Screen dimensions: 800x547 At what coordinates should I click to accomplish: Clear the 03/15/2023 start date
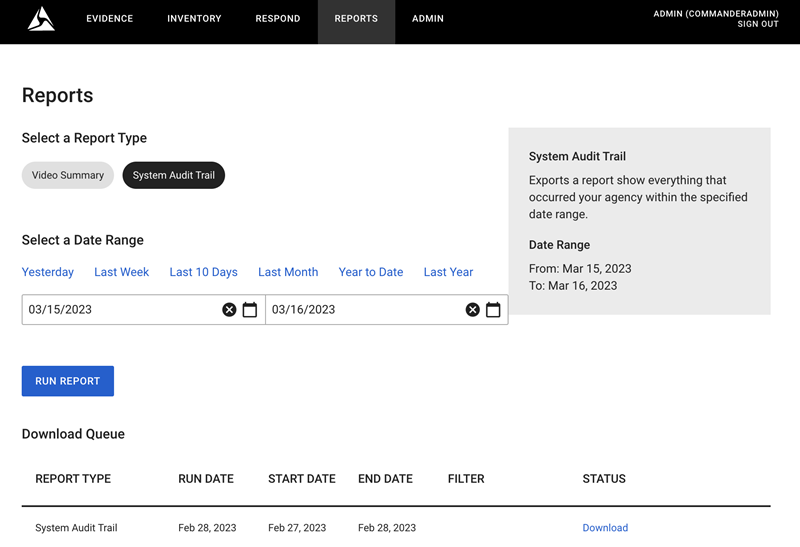(x=229, y=310)
